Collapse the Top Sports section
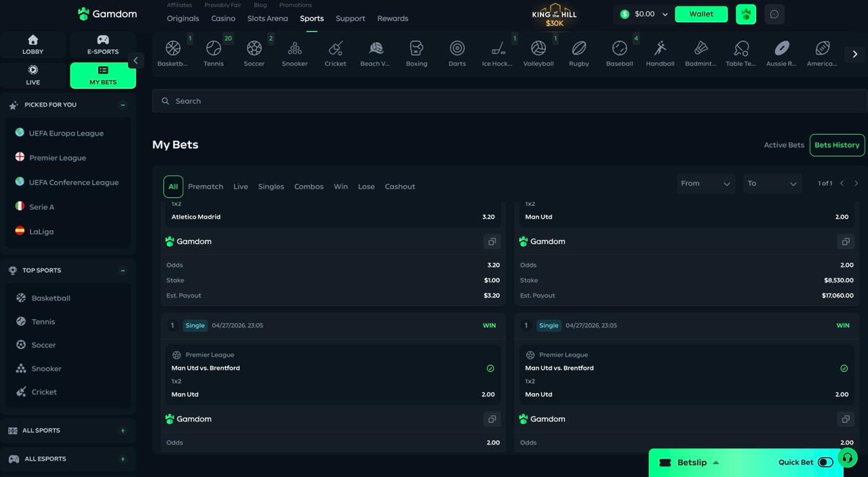 pyautogui.click(x=123, y=270)
